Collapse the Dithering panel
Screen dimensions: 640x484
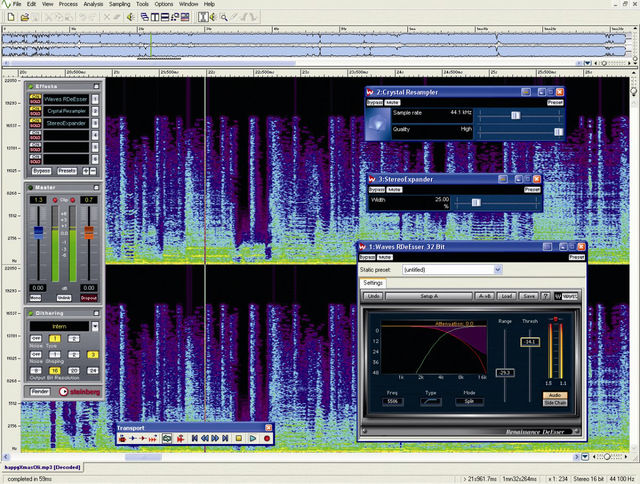pos(96,313)
